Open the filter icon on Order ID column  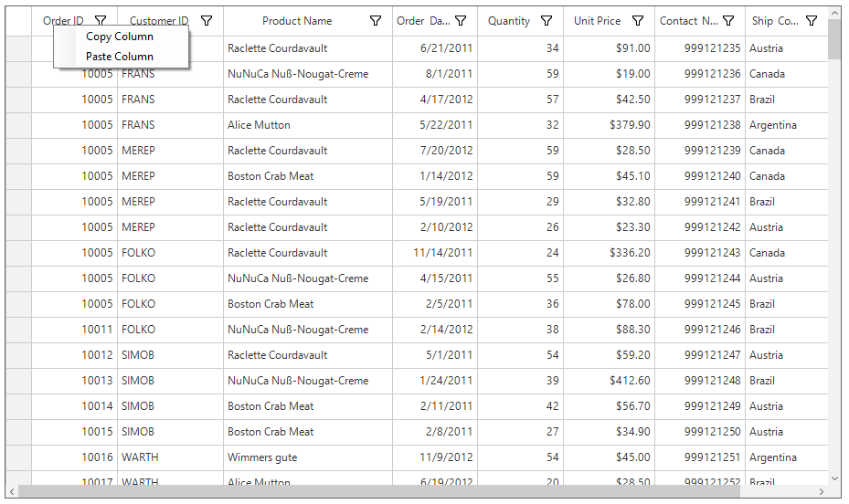coord(101,21)
